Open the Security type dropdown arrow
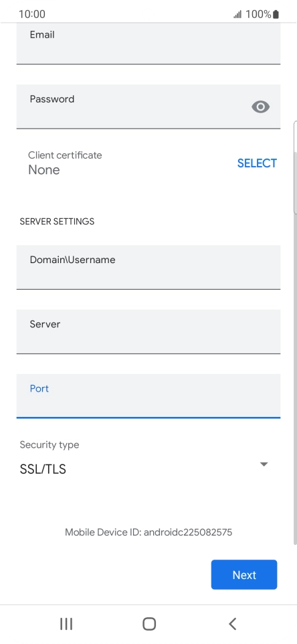 tap(264, 464)
